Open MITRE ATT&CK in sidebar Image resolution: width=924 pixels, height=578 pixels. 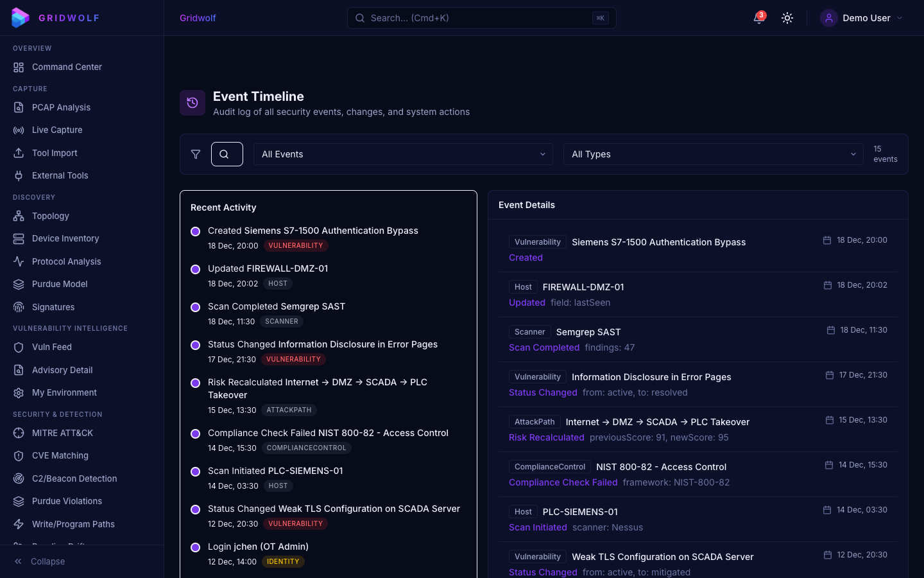[x=62, y=433]
